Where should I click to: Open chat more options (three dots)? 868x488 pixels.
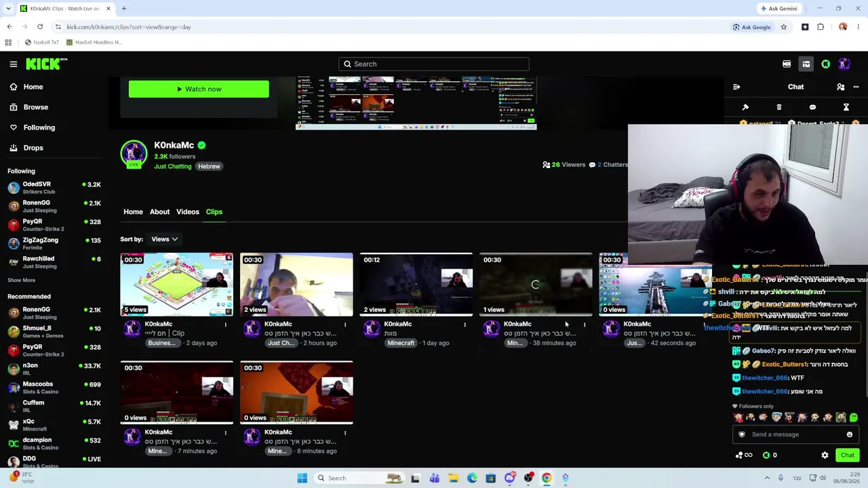pyautogui.click(x=856, y=87)
